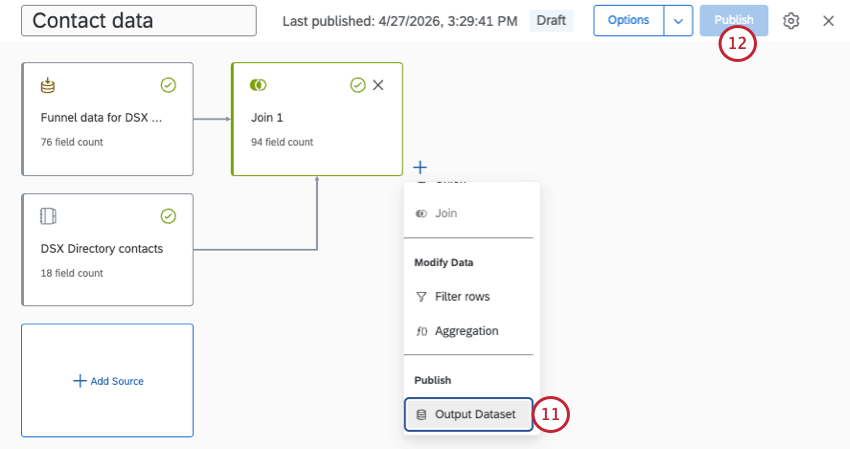This screenshot has height=449, width=850.
Task: Select the DSX Directory contacts card title
Action: click(x=102, y=249)
